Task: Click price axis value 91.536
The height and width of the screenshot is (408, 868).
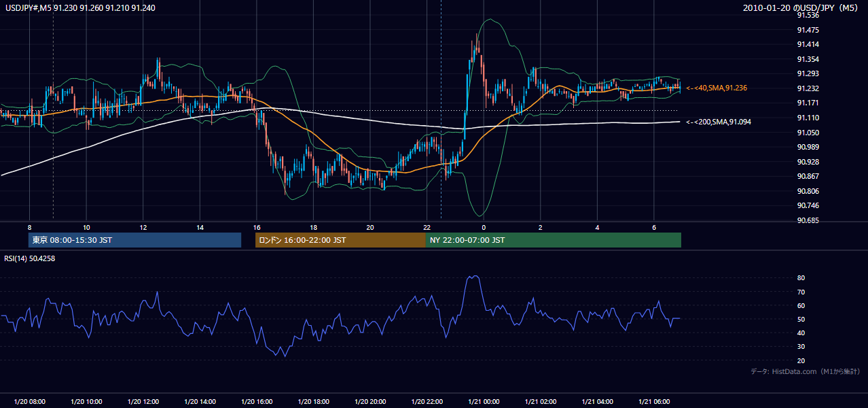Action: tap(808, 15)
